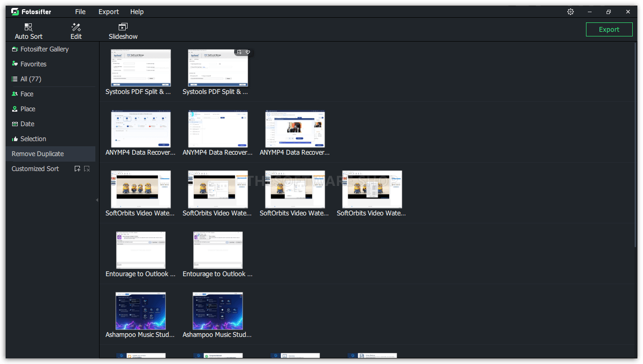Open the Export menu in the menu bar

click(108, 12)
